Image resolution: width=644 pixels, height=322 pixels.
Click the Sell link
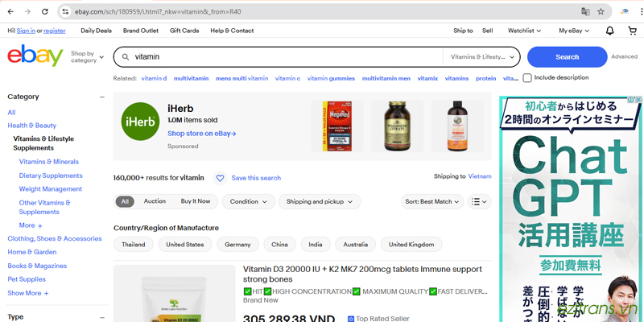coord(488,31)
